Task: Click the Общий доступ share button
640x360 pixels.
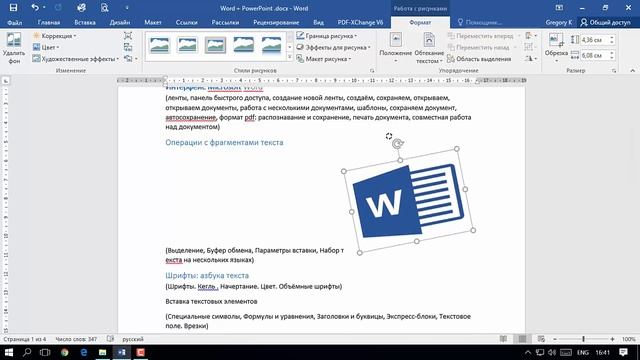Action: (x=606, y=22)
